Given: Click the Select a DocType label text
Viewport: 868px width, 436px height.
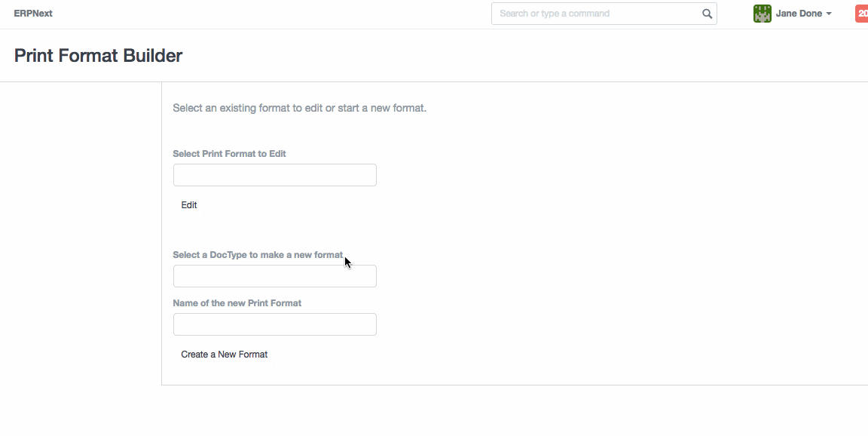Looking at the screenshot, I should 257,255.
